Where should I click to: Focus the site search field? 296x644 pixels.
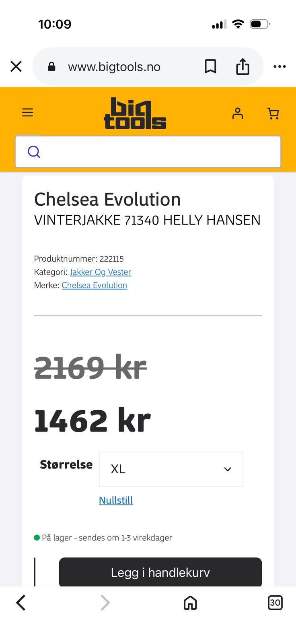tap(148, 152)
